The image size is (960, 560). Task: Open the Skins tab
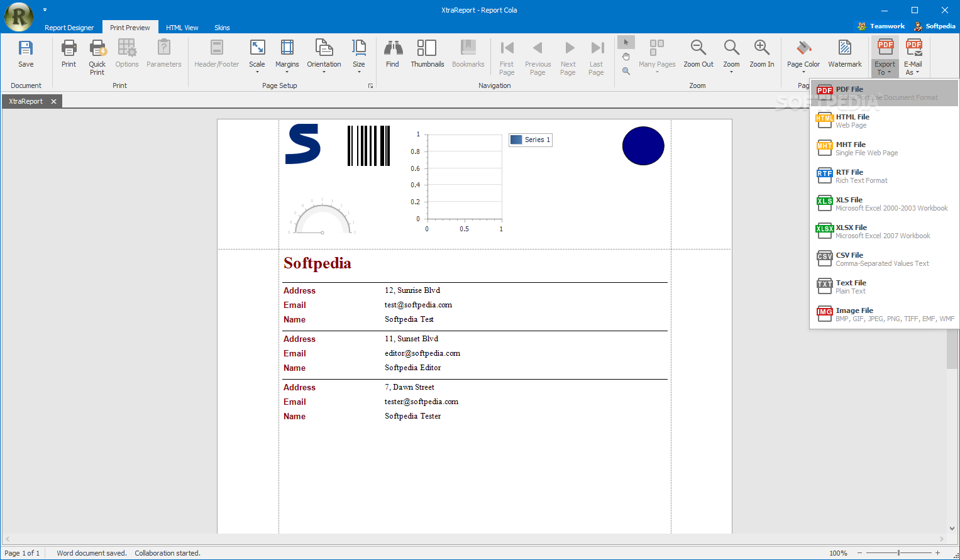[222, 28]
